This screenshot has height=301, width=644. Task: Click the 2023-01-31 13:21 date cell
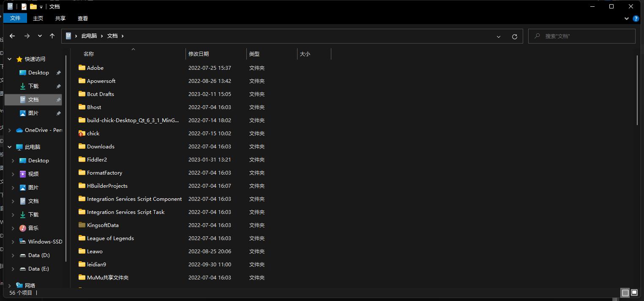tap(210, 159)
